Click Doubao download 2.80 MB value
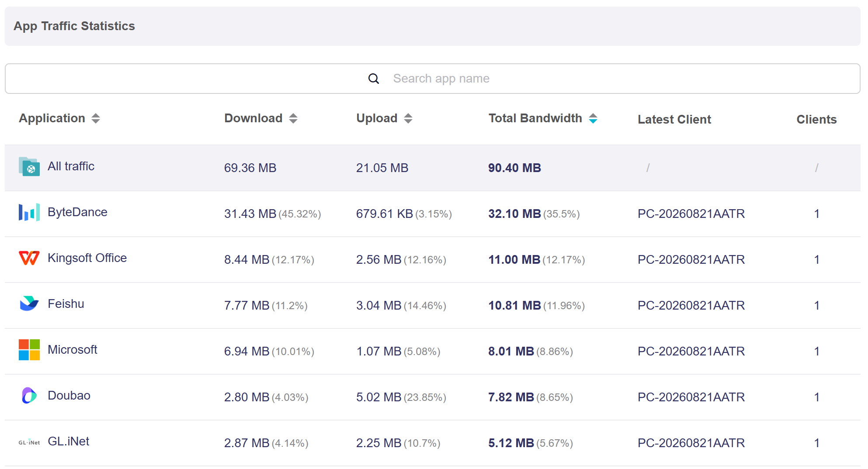The height and width of the screenshot is (469, 868). [247, 397]
